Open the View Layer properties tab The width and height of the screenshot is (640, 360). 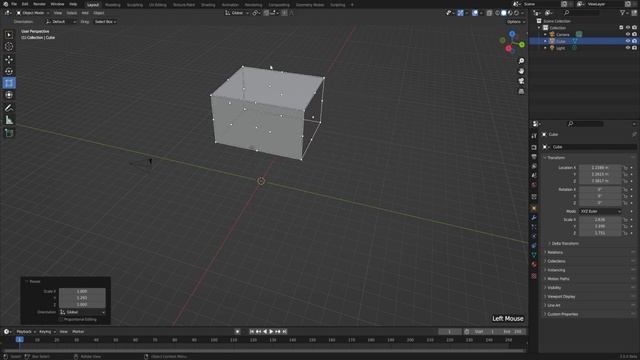point(534,167)
